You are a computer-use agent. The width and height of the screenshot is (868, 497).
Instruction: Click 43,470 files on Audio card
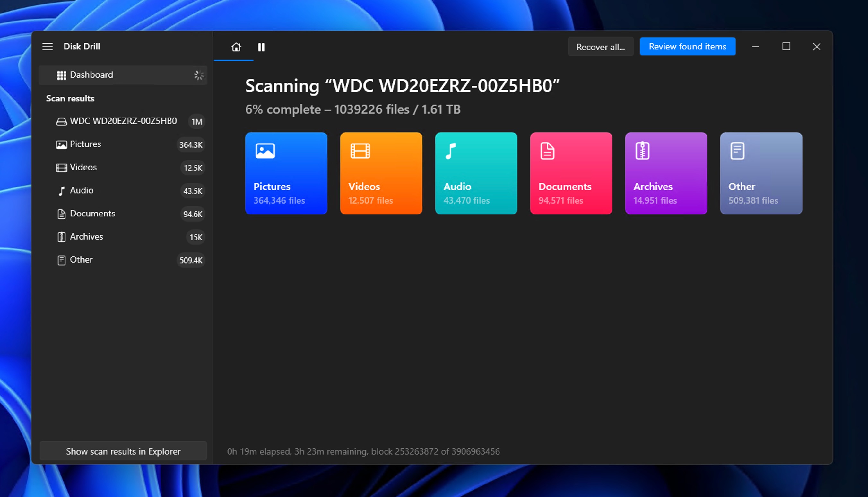coord(466,200)
